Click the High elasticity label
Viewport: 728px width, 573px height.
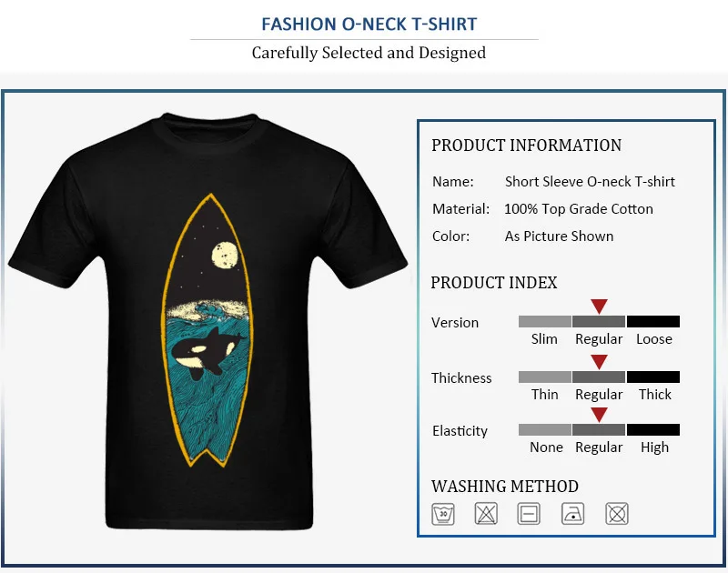(x=654, y=447)
